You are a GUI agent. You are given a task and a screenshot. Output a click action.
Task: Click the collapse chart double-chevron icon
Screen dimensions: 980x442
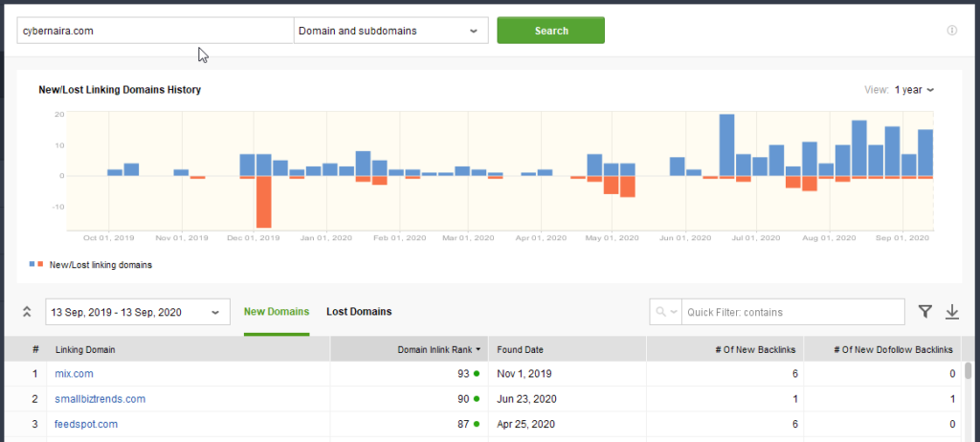click(x=27, y=312)
